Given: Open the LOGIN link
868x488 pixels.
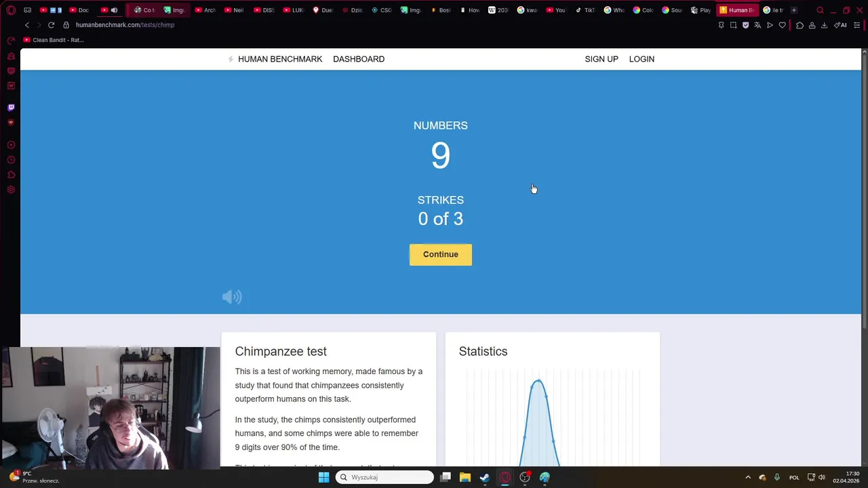Looking at the screenshot, I should click(642, 59).
